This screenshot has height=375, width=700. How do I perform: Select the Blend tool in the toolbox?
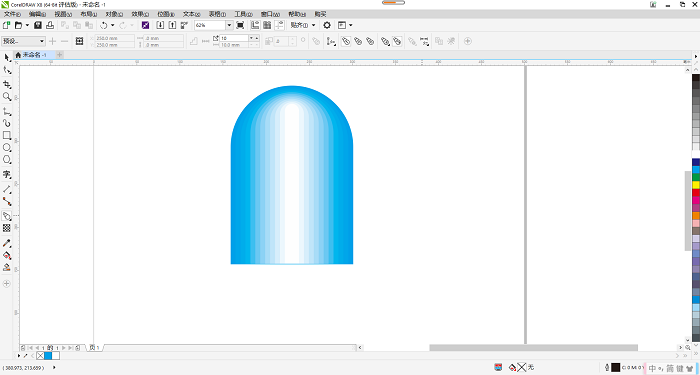click(x=7, y=216)
